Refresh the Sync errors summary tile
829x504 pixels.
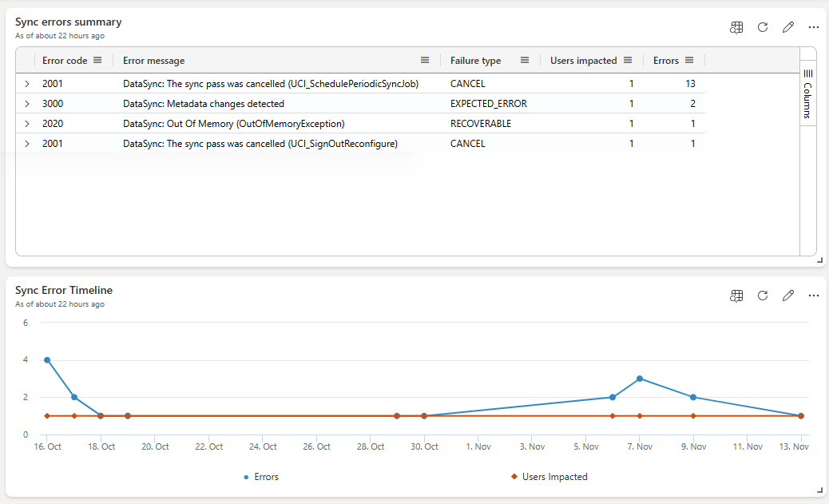coord(763,27)
